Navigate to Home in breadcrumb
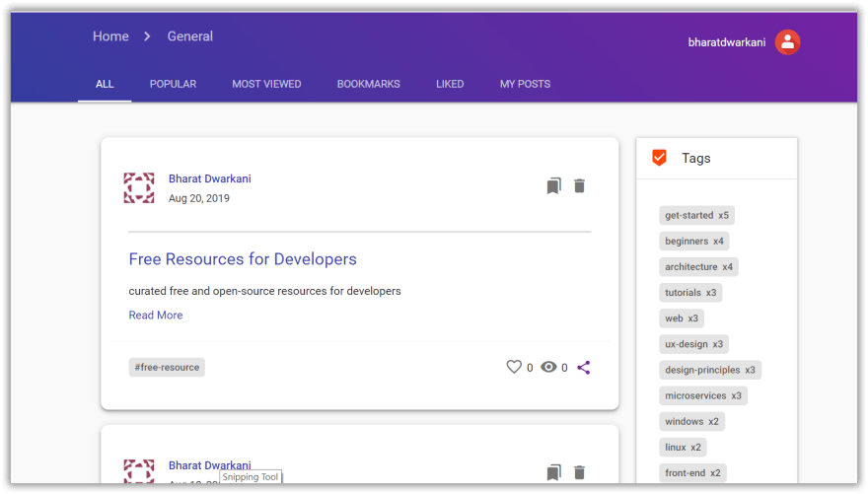Screen dimensions: 868x494 click(x=110, y=36)
